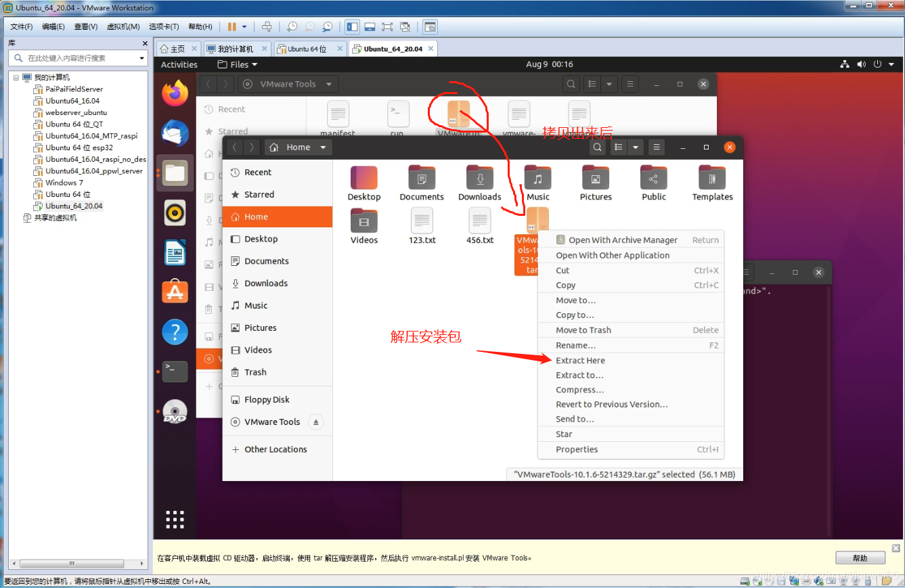The width and height of the screenshot is (905, 588).
Task: Open LibreOffice Writer from the dock
Action: [175, 252]
